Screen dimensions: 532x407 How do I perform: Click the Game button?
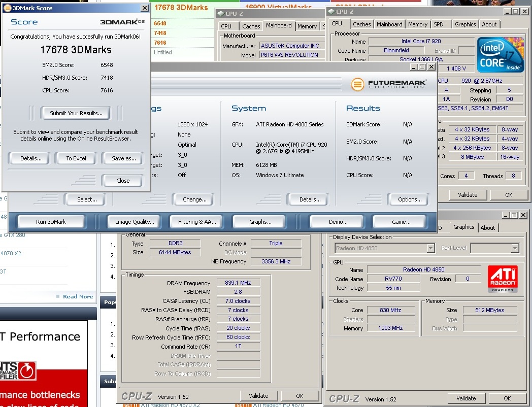(401, 221)
